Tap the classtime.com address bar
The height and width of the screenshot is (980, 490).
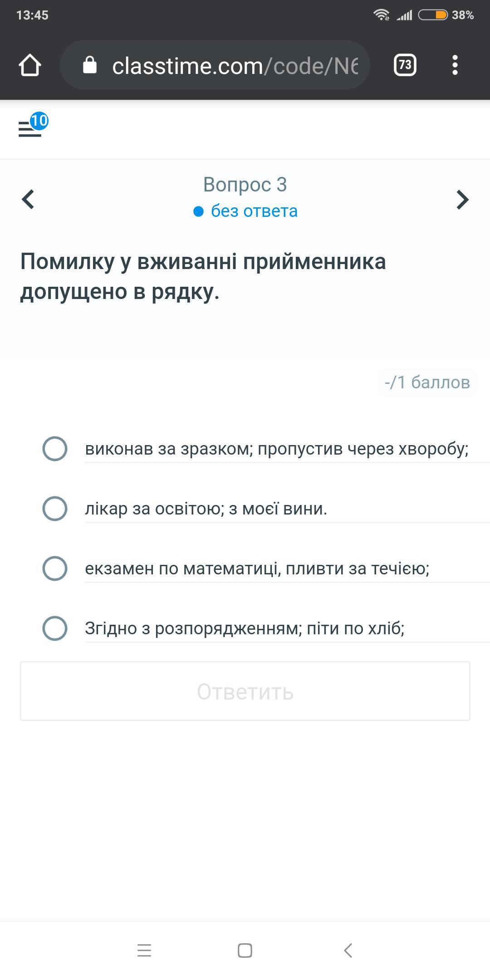(x=234, y=66)
